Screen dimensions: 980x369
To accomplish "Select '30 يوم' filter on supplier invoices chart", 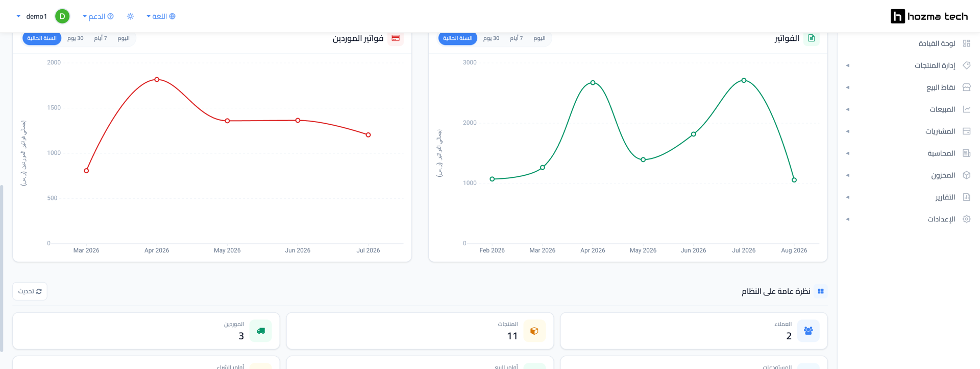I will click(x=76, y=38).
